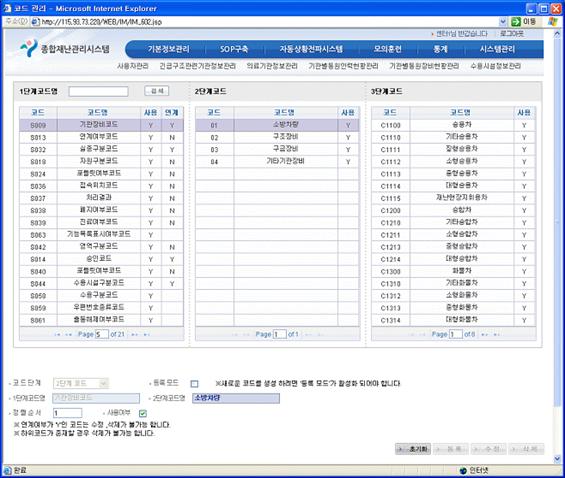Jump to last page of 3단계 code list
The image size is (565, 478).
[497, 335]
